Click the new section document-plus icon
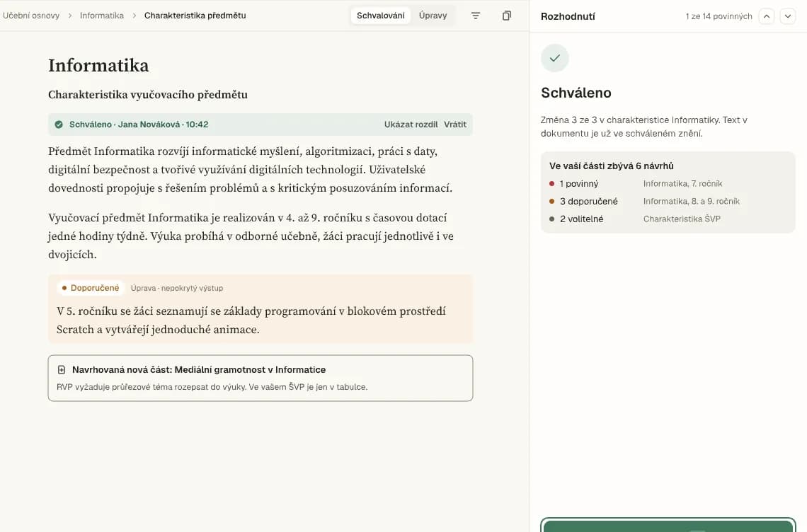Screen dimensions: 807x532 click(62, 370)
